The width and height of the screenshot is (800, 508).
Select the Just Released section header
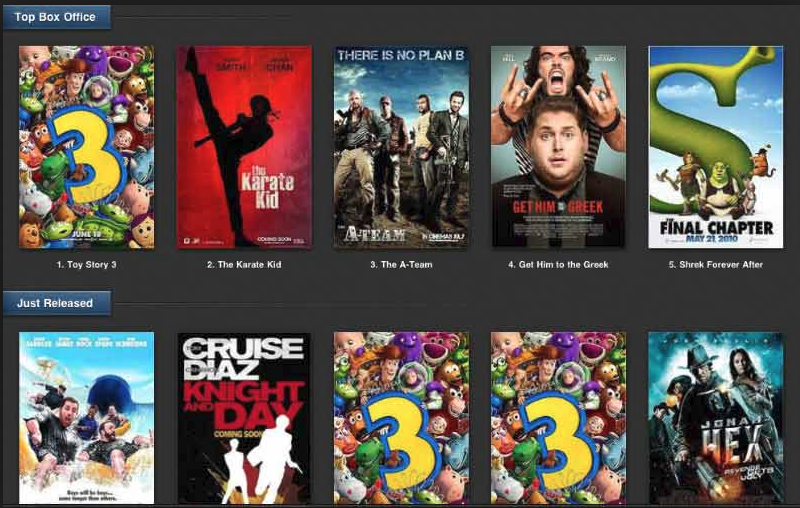[56, 303]
